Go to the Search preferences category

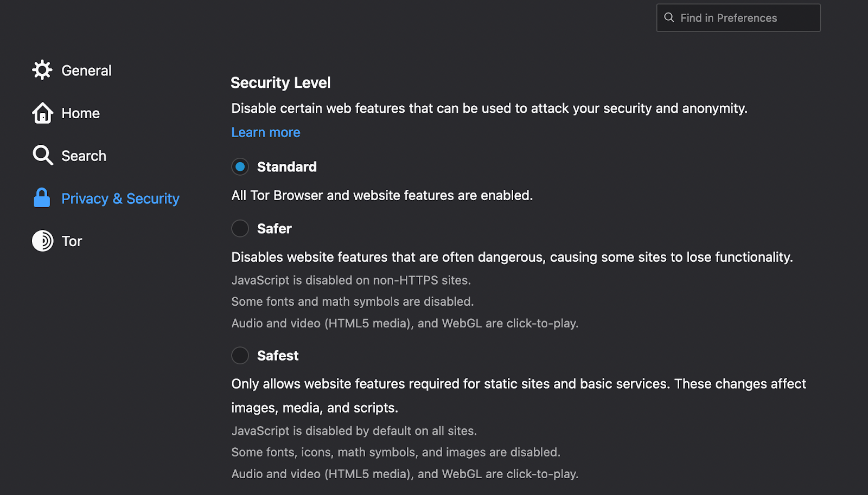(x=84, y=156)
